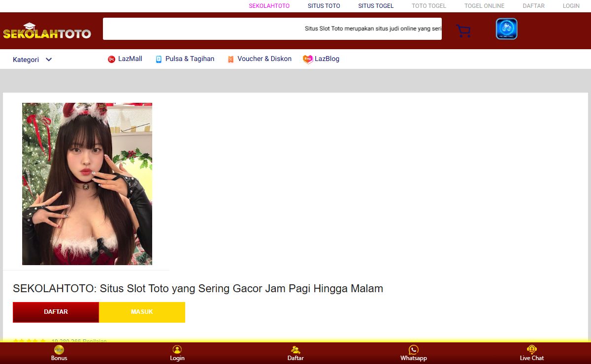Click the LazBlog heart icon

(308, 59)
